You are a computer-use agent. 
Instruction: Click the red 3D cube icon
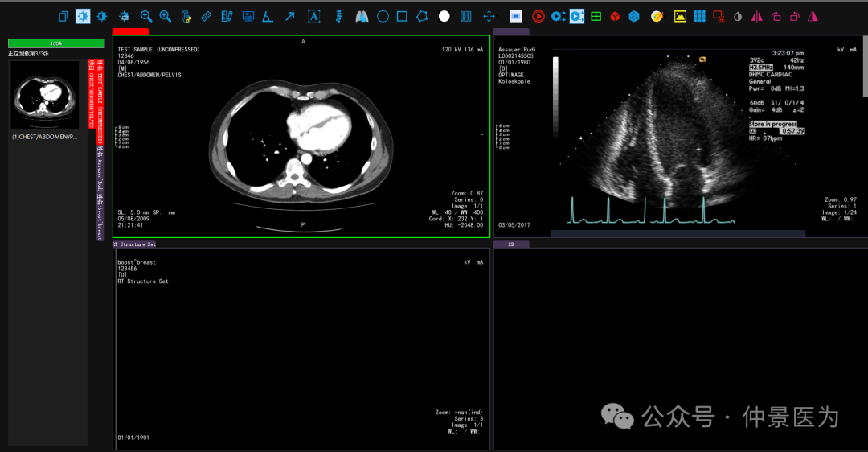pyautogui.click(x=615, y=16)
